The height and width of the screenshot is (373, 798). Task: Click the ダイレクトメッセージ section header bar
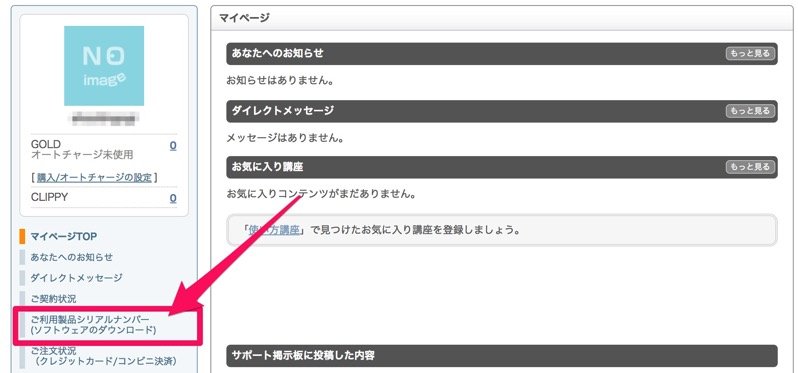click(502, 111)
